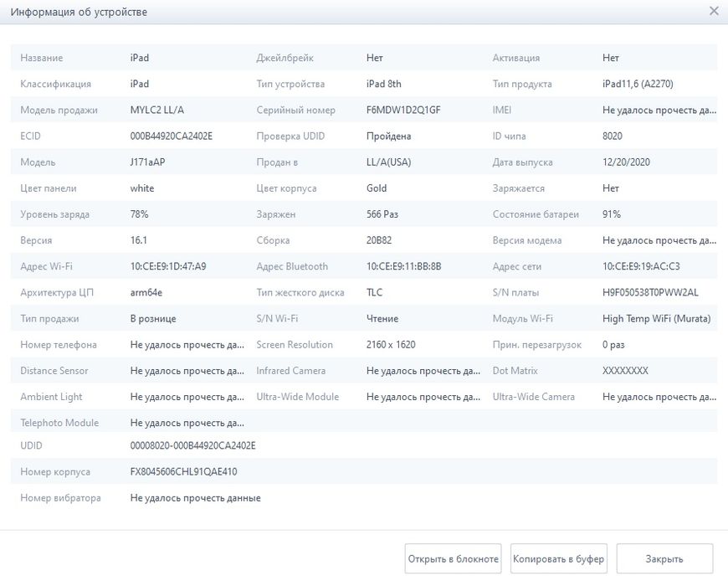
Task: Select body color value Gold
Action: point(377,188)
